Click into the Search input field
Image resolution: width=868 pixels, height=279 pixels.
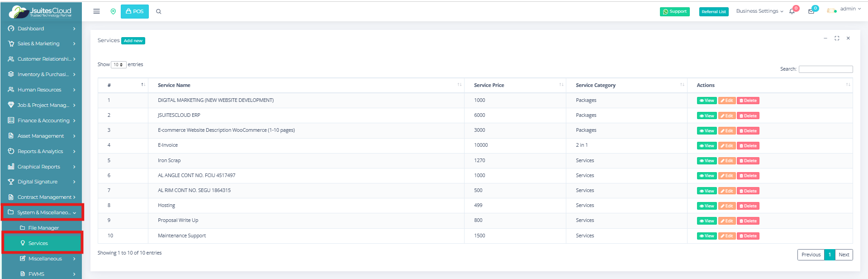coord(825,69)
